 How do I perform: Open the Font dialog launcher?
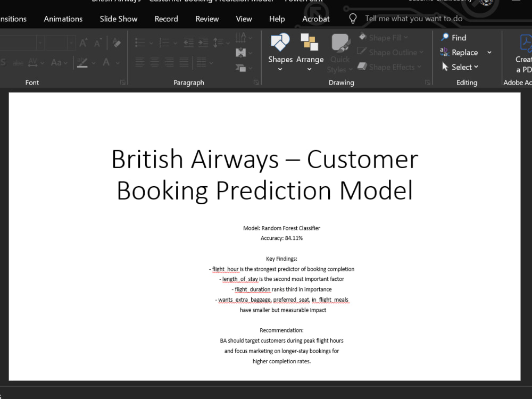tap(123, 82)
